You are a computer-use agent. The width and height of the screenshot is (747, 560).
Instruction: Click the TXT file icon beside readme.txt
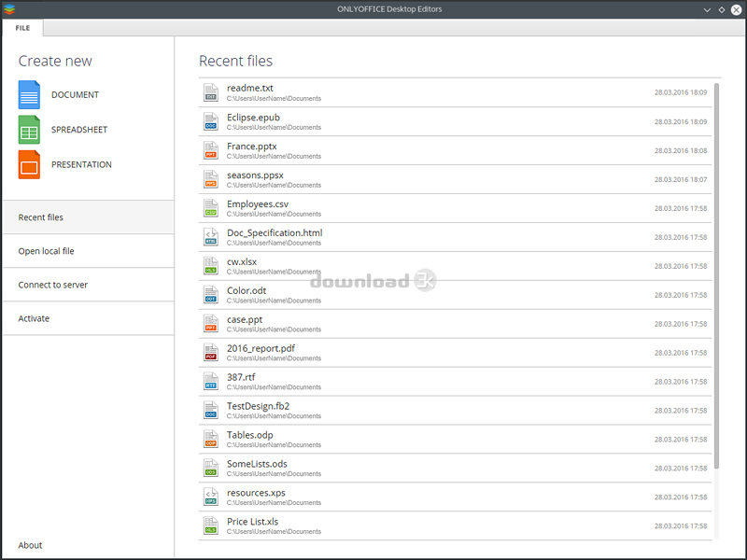[x=211, y=92]
